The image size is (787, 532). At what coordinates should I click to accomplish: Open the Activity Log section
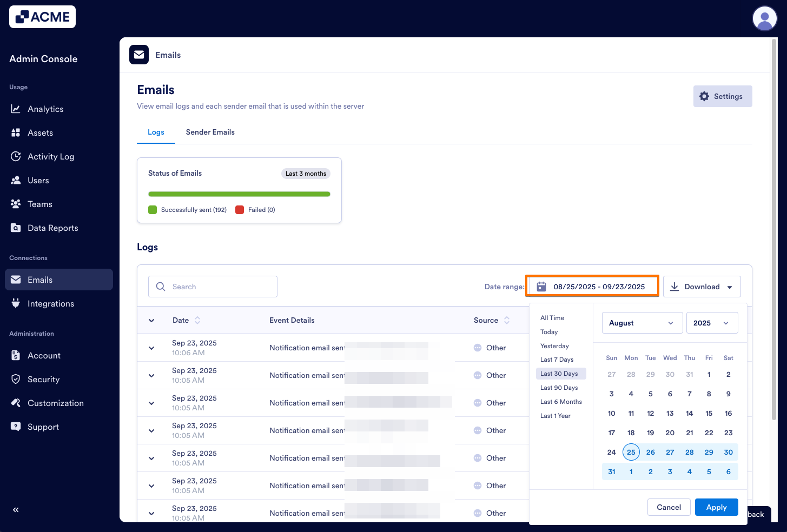pyautogui.click(x=51, y=156)
